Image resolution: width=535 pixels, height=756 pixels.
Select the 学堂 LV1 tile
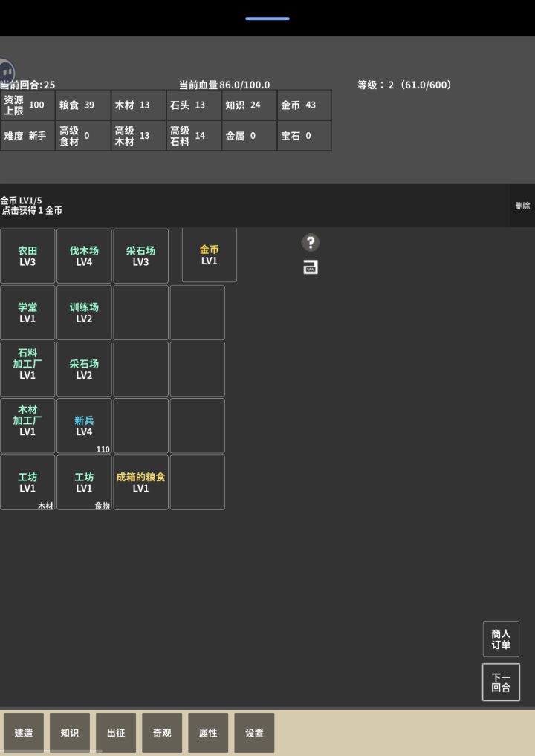tap(27, 313)
